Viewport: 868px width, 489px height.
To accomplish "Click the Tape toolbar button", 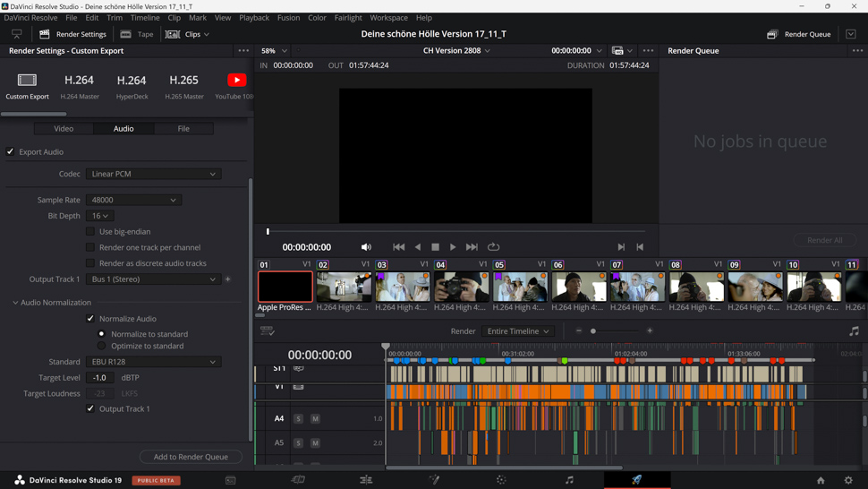I will (137, 34).
